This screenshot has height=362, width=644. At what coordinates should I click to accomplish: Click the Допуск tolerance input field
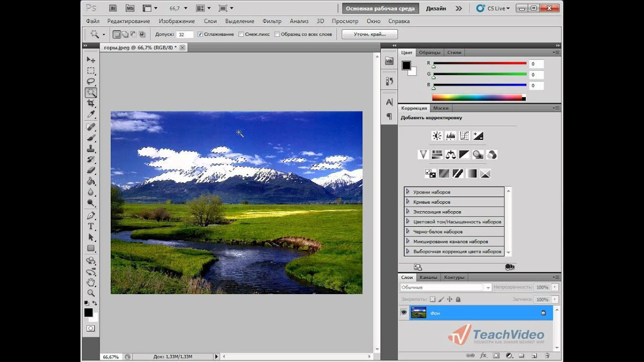tap(185, 34)
